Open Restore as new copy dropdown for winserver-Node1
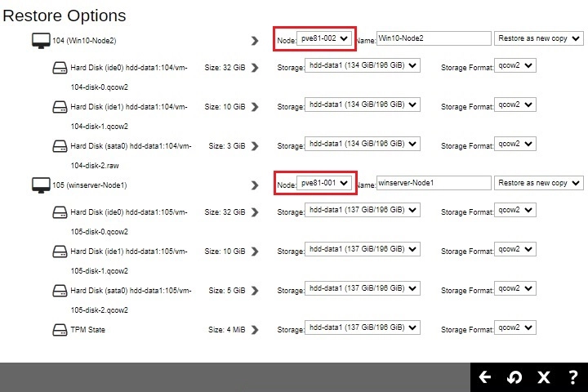Image resolution: width=588 pixels, height=392 pixels. click(538, 183)
